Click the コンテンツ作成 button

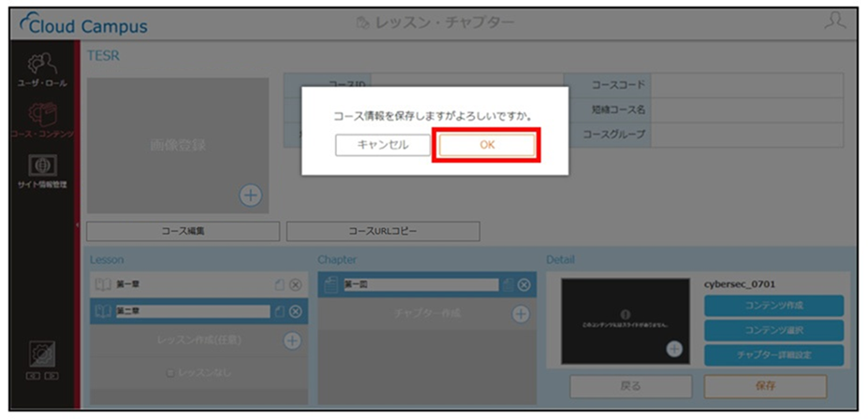pos(773,305)
